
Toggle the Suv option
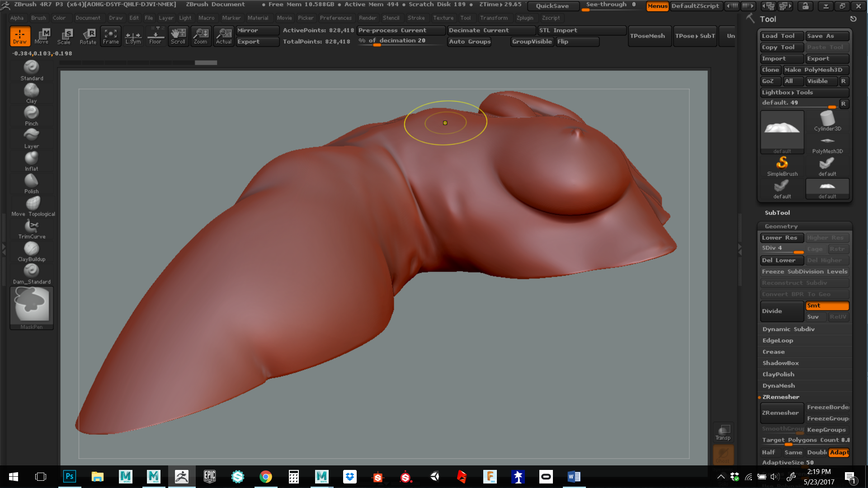(x=816, y=317)
